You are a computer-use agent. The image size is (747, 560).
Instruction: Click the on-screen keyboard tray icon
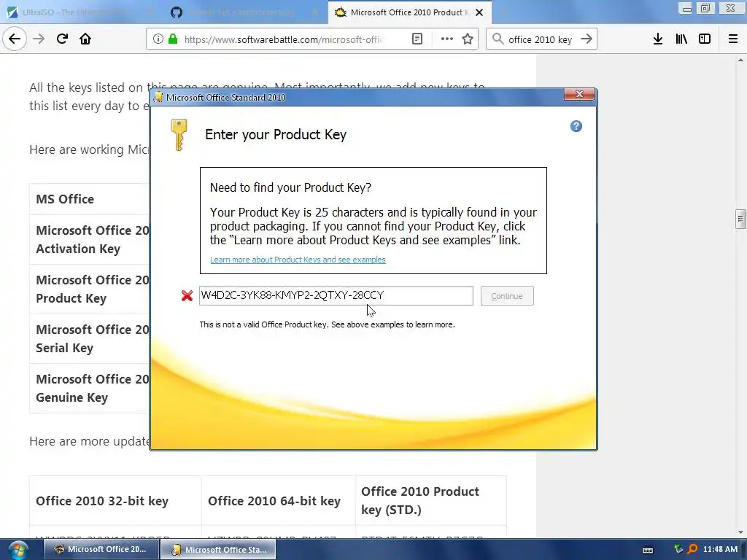(648, 550)
